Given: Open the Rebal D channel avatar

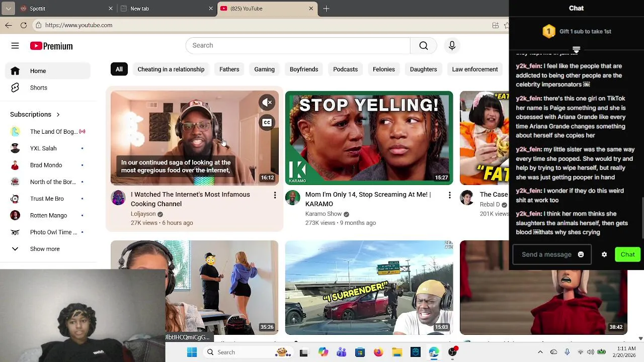Looking at the screenshot, I should (x=467, y=198).
